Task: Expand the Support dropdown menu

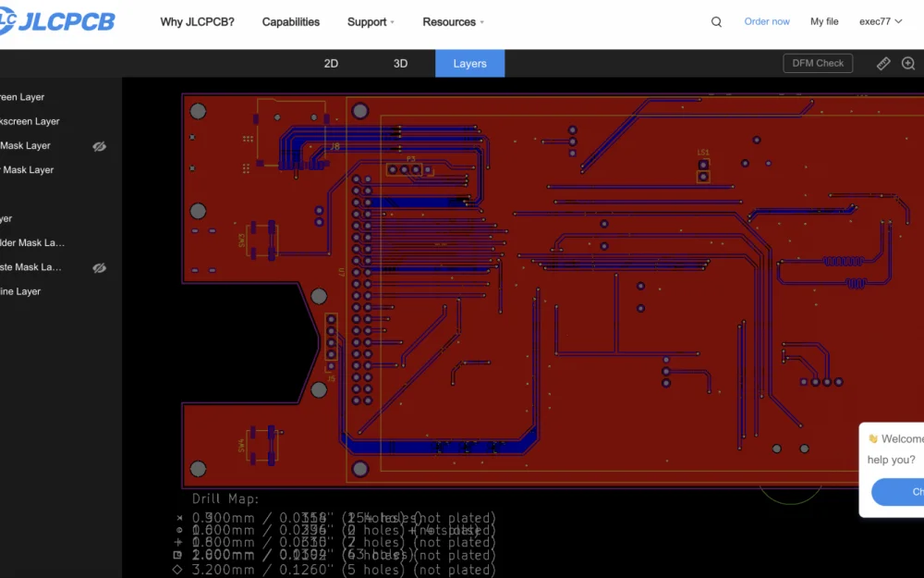Action: tap(370, 21)
